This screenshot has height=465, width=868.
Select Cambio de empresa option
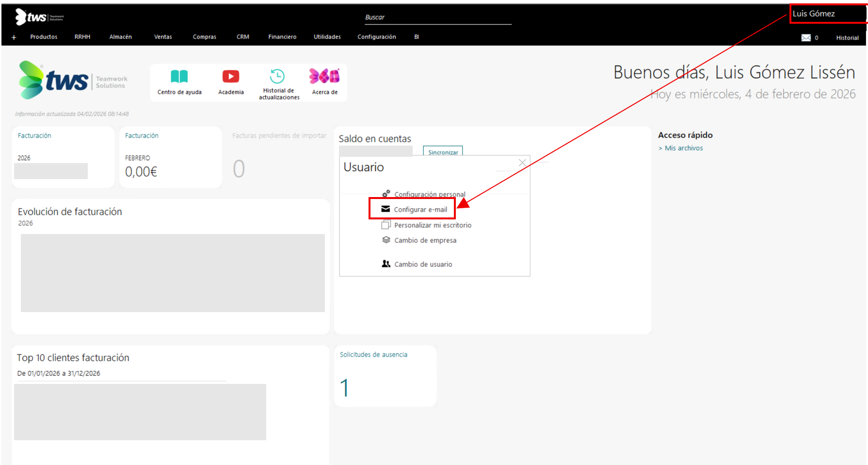coord(425,240)
